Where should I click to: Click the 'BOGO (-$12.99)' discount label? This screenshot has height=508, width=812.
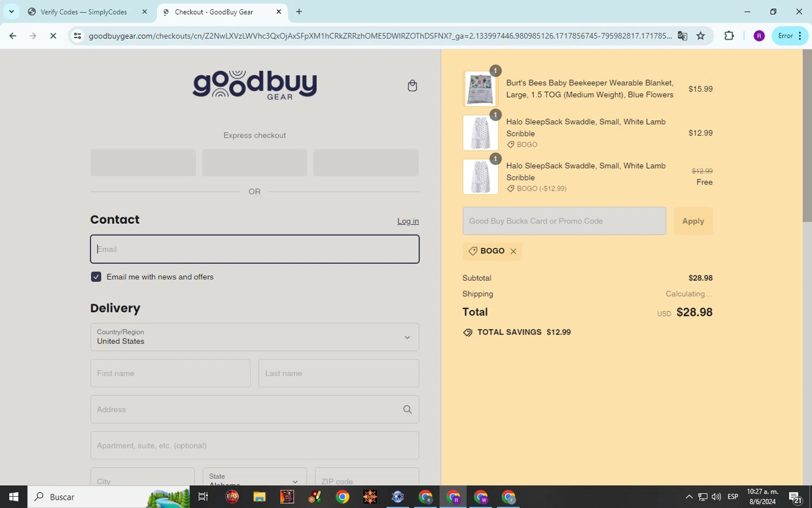pos(541,188)
